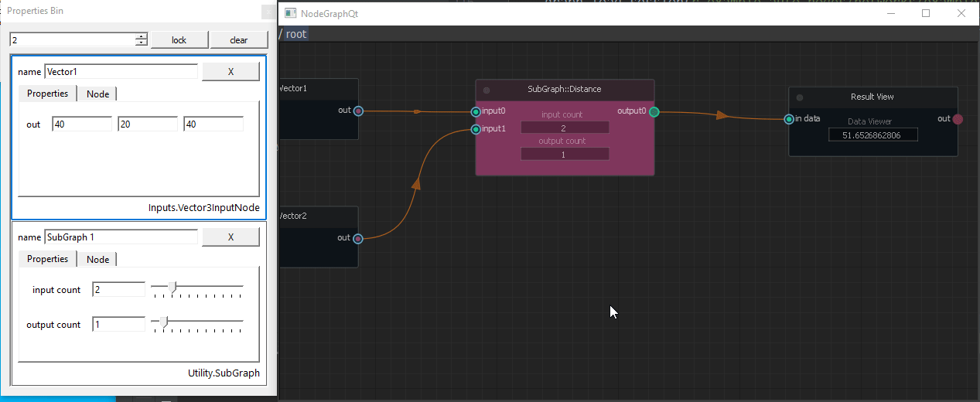980x402 pixels.
Task: Select the Vector1 node in graph
Action: 318,109
